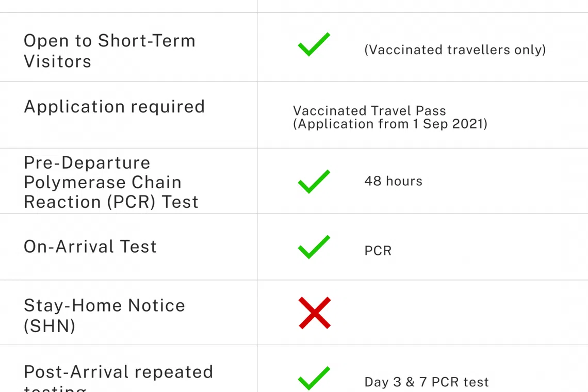This screenshot has height=392, width=588.
Task: Click the 'Open to Short-Term Visitors' label
Action: tap(109, 41)
